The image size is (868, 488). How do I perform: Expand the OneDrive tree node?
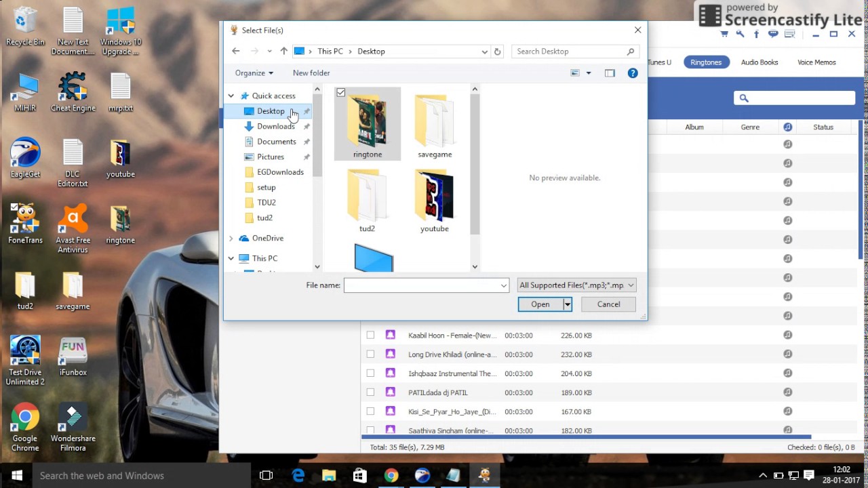point(231,238)
